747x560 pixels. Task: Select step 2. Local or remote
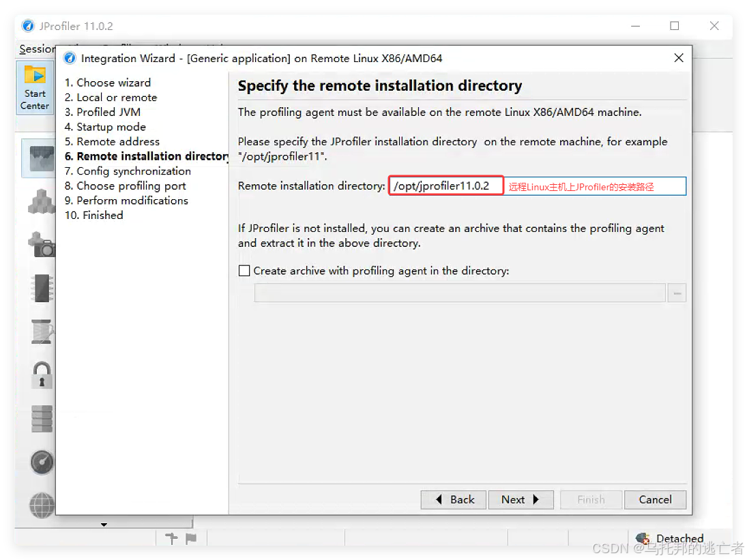click(x=111, y=97)
